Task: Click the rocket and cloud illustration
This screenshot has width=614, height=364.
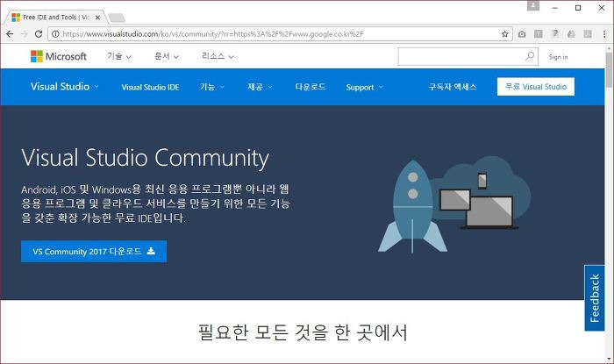Action: (454, 204)
